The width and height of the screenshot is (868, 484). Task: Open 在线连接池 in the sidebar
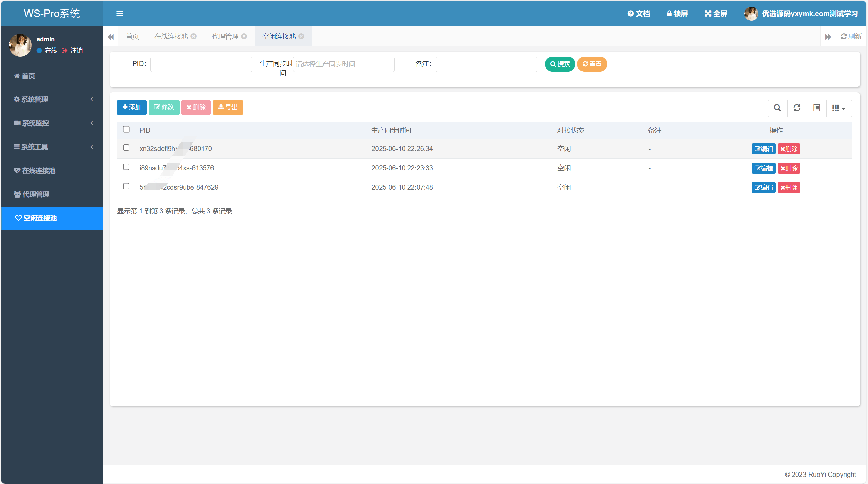[38, 171]
